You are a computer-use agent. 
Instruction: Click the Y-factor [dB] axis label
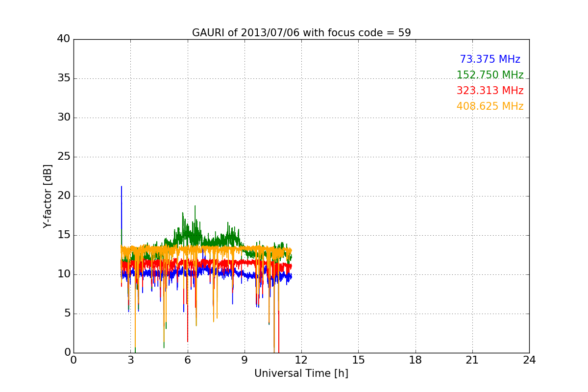tap(48, 196)
